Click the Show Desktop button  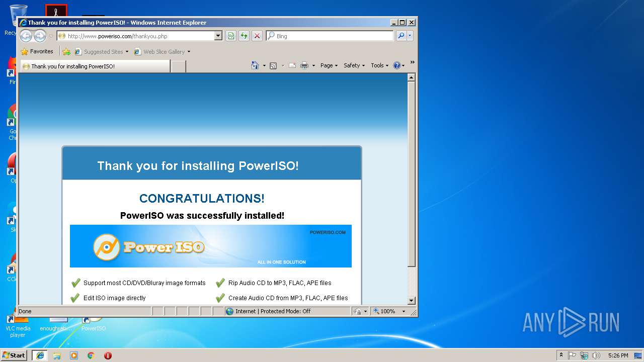pos(639,355)
